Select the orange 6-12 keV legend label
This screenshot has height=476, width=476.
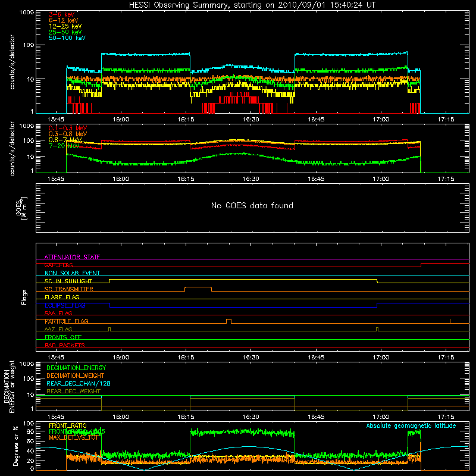(64, 20)
